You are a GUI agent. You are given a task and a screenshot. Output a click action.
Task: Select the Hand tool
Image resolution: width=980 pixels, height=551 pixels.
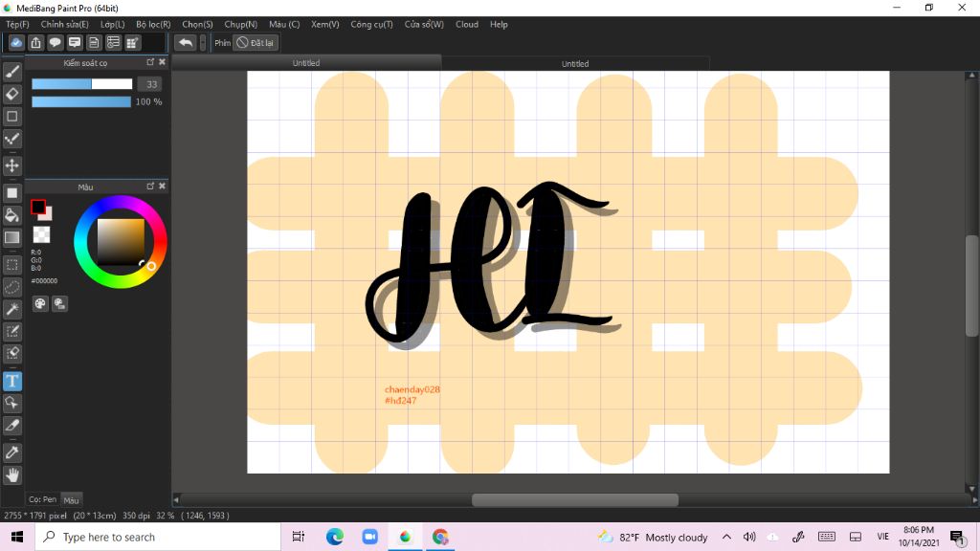(x=11, y=474)
